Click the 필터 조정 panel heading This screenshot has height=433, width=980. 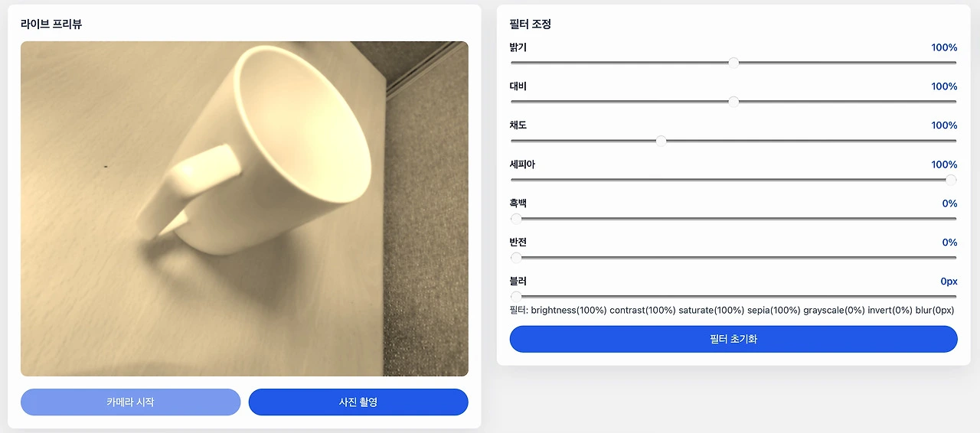(531, 24)
